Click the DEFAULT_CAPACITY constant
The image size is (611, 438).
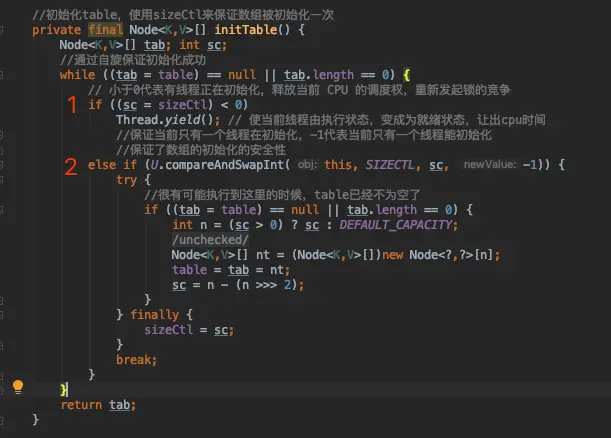click(x=396, y=225)
